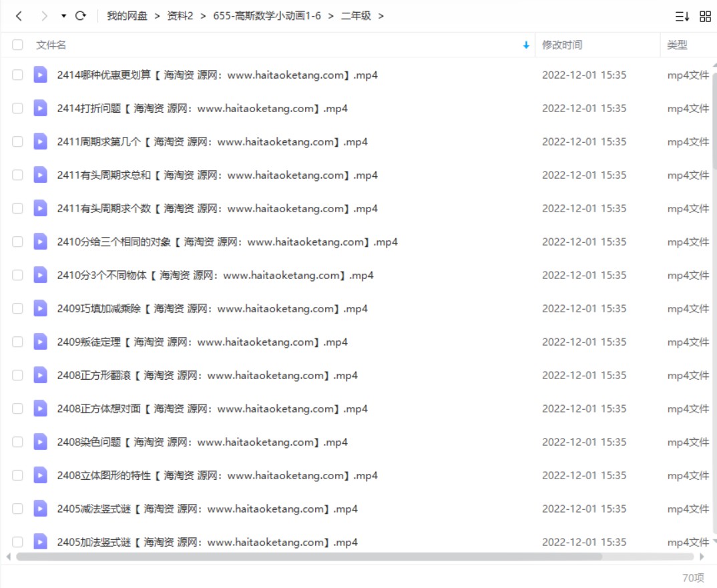Select file name 2408正方形翻滚 .mp4

[207, 375]
